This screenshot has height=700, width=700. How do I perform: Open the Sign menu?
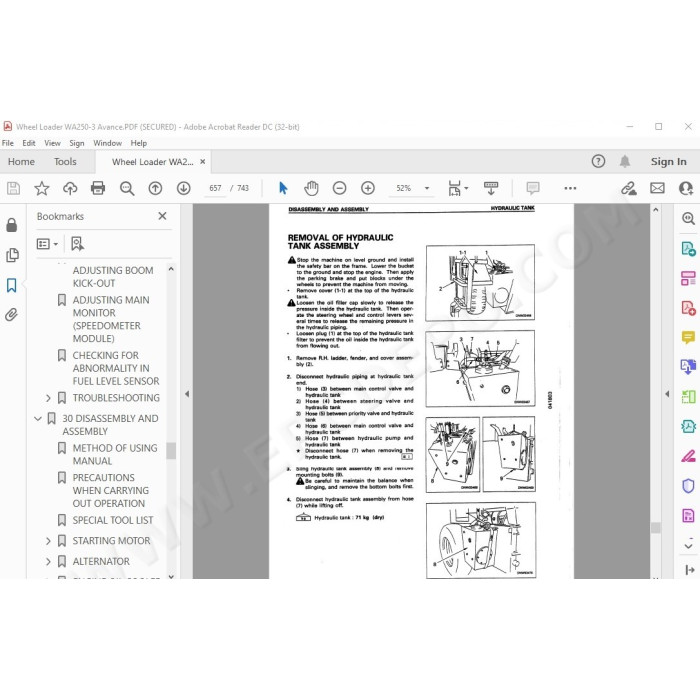pyautogui.click(x=77, y=143)
